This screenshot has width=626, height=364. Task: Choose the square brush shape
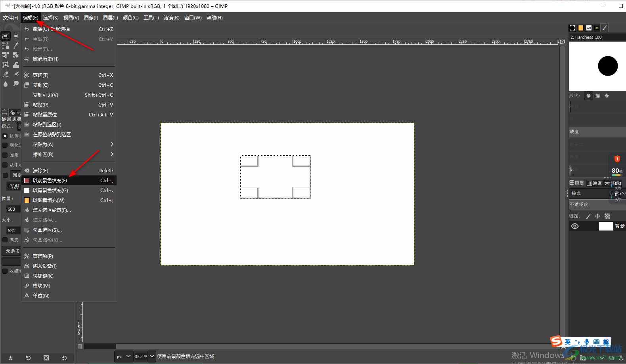pyautogui.click(x=597, y=95)
